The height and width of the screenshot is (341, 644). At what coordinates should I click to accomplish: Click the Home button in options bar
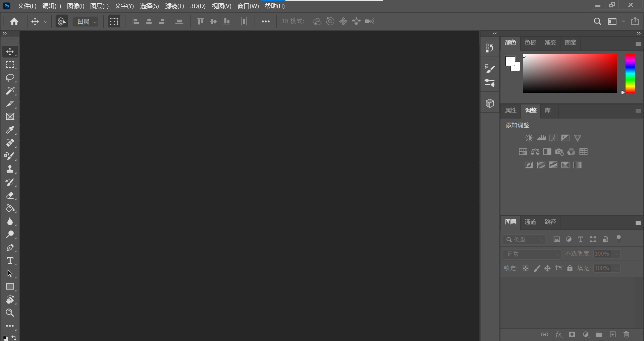(x=14, y=21)
